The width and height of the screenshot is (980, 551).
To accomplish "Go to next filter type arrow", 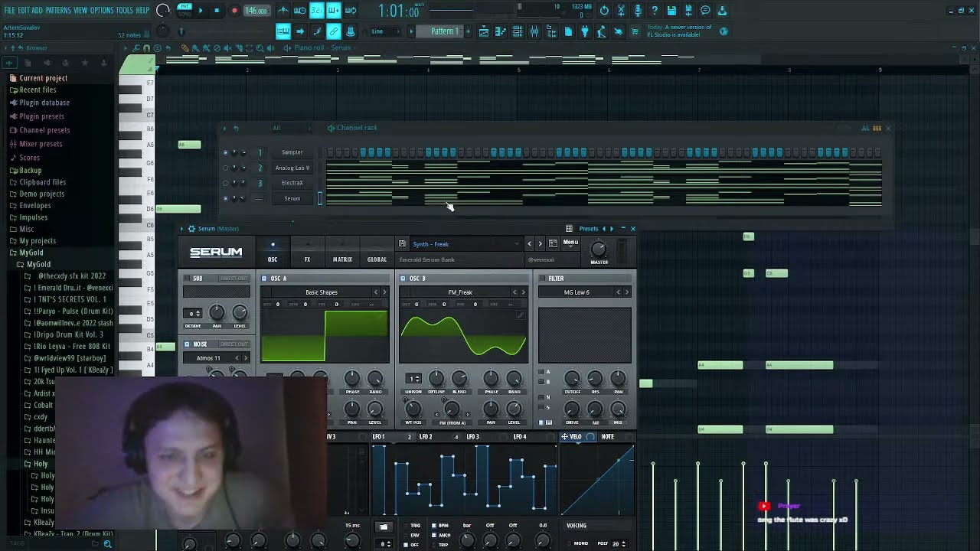I will tap(626, 292).
